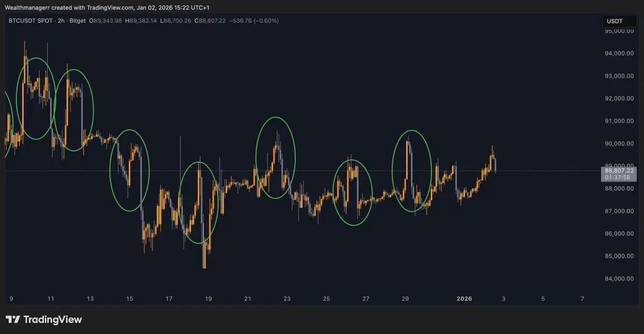Click the date label 29 on time axis
The height and width of the screenshot is (334, 644).
(x=405, y=299)
